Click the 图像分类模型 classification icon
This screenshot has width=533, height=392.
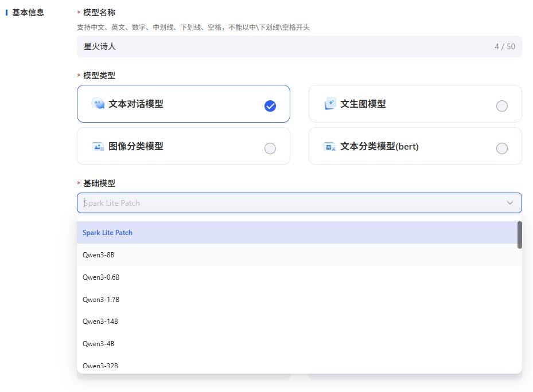[x=98, y=146]
